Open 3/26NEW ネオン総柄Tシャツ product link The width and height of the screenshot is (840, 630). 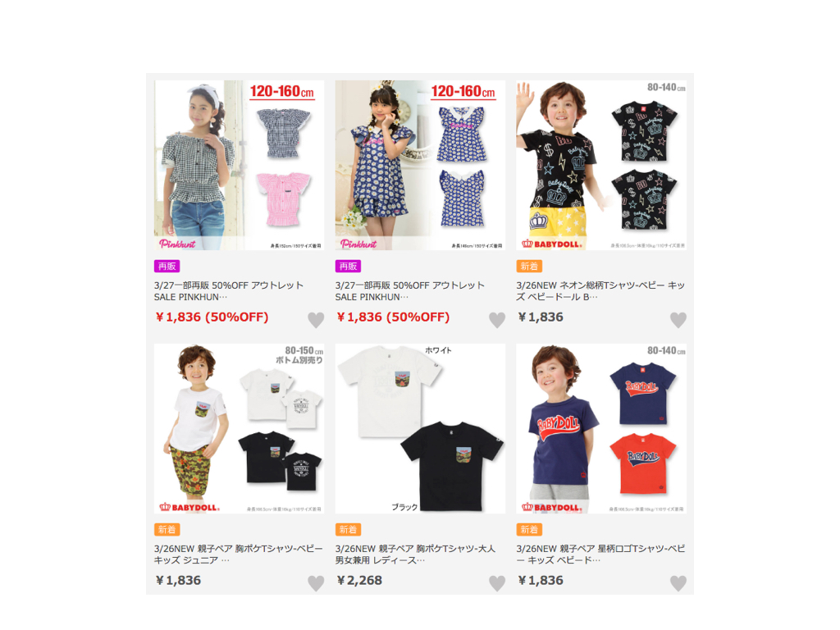click(600, 291)
